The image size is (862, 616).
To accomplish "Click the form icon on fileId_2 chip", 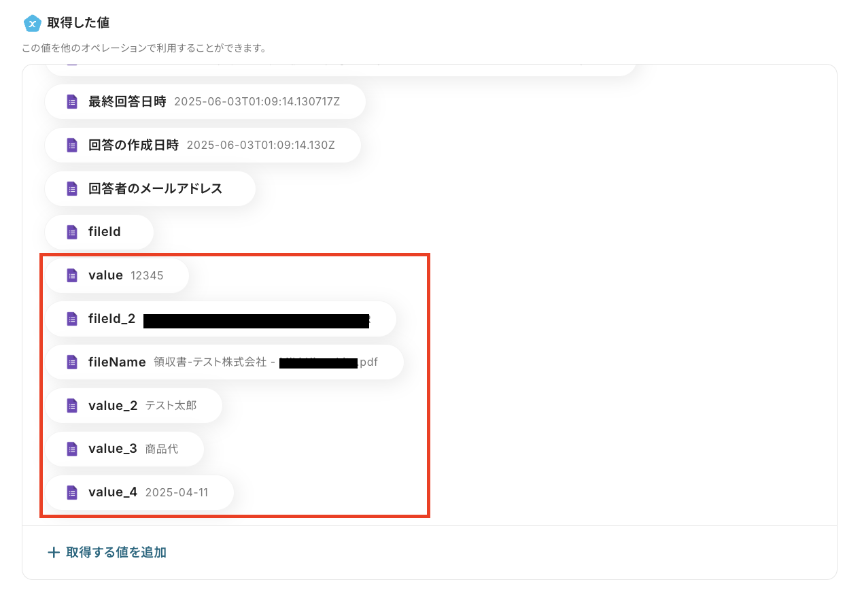I will [x=72, y=319].
